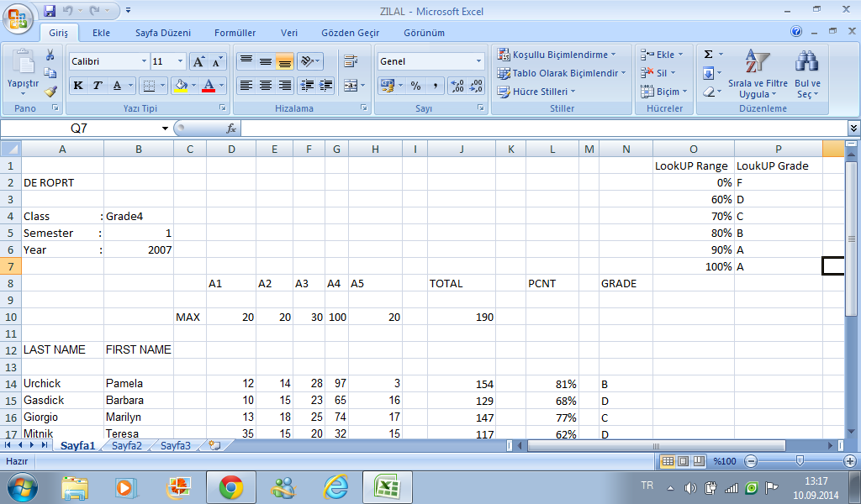Open Fill down icon

click(x=708, y=73)
